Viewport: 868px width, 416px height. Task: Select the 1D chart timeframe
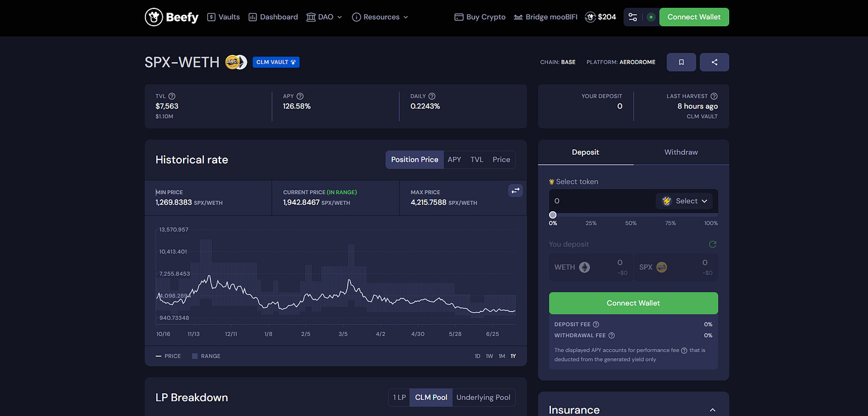478,356
